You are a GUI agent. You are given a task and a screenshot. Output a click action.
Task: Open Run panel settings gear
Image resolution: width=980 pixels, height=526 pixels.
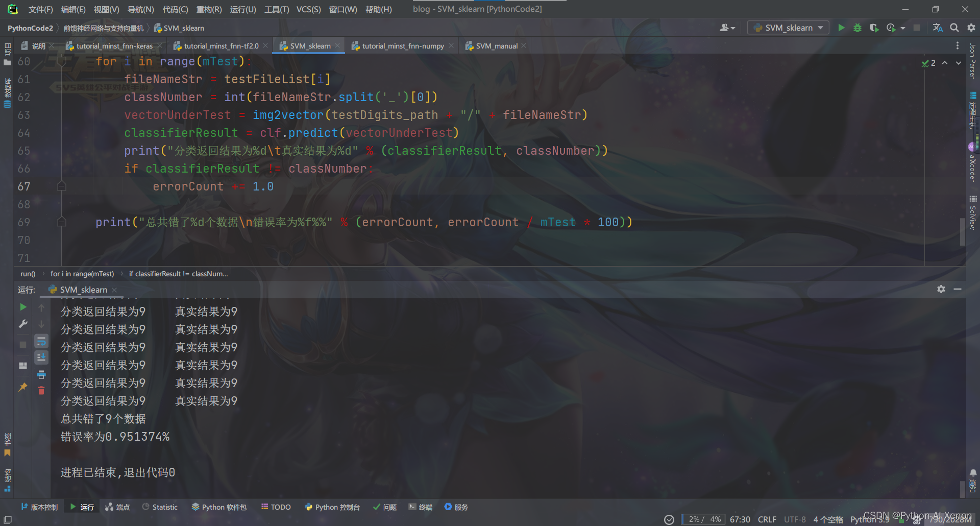pyautogui.click(x=941, y=289)
